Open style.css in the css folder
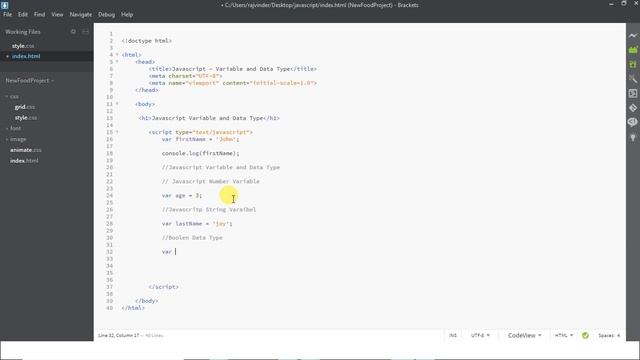Image resolution: width=640 pixels, height=360 pixels. (x=26, y=118)
